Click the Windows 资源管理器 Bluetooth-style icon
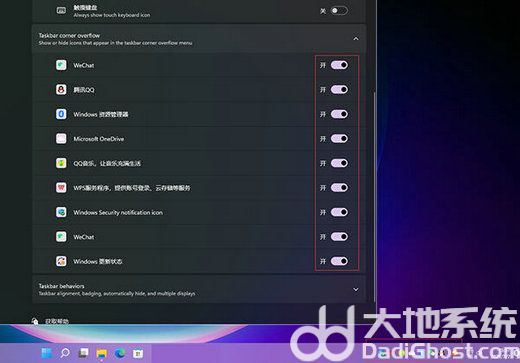 tap(61, 114)
